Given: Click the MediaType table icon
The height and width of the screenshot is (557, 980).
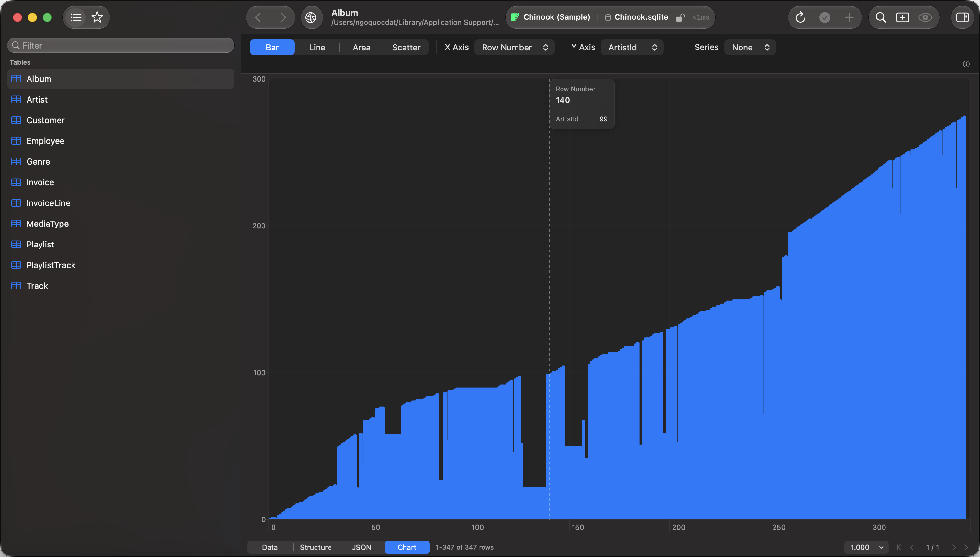Looking at the screenshot, I should coord(16,224).
